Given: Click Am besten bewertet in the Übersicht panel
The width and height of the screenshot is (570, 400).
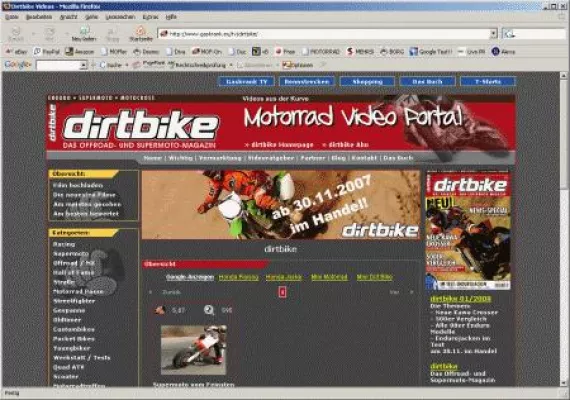Looking at the screenshot, I should tap(86, 214).
